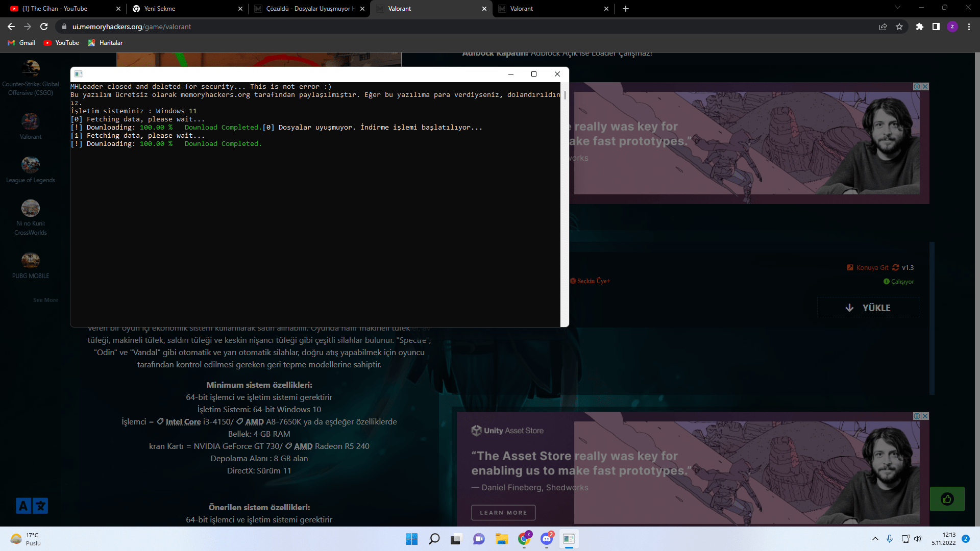Screen dimensions: 980x551
Task: Open File Explorer from the taskbar
Action: (502, 539)
